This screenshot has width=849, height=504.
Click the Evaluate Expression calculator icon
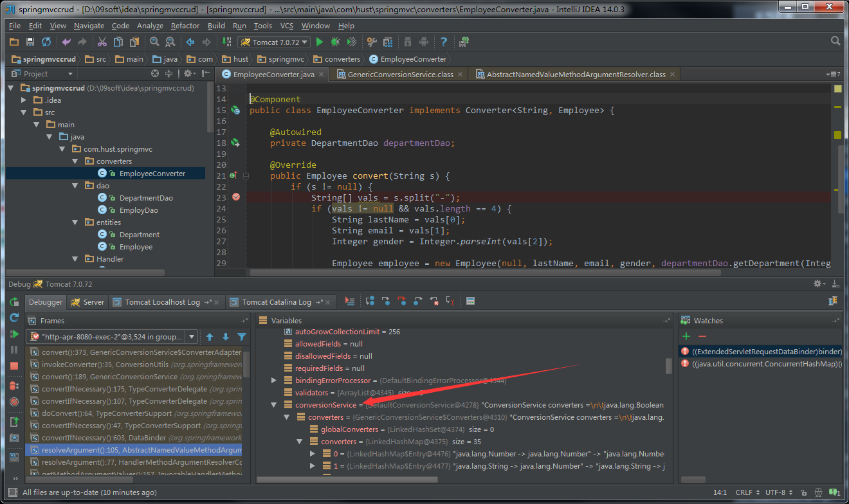(x=470, y=301)
